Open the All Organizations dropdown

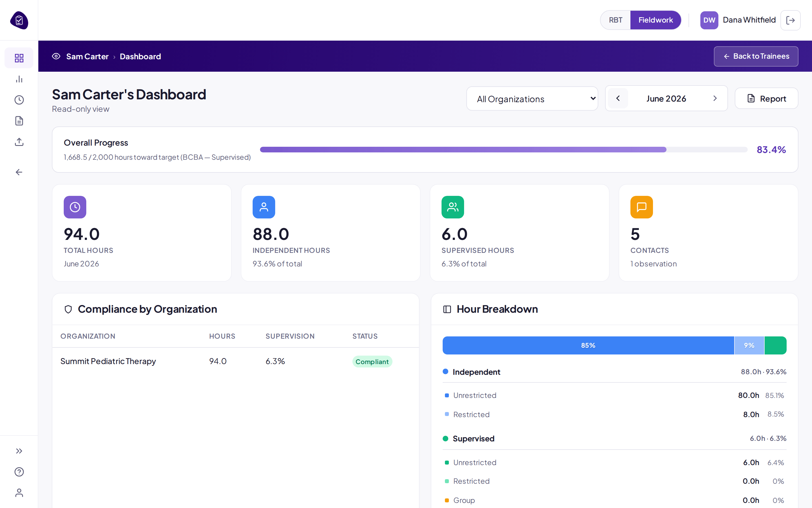(x=532, y=99)
